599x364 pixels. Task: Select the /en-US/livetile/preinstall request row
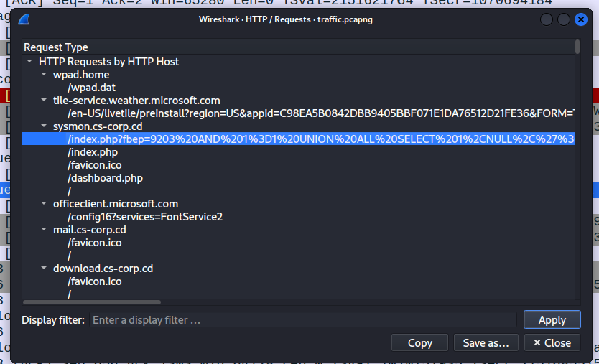(298, 113)
